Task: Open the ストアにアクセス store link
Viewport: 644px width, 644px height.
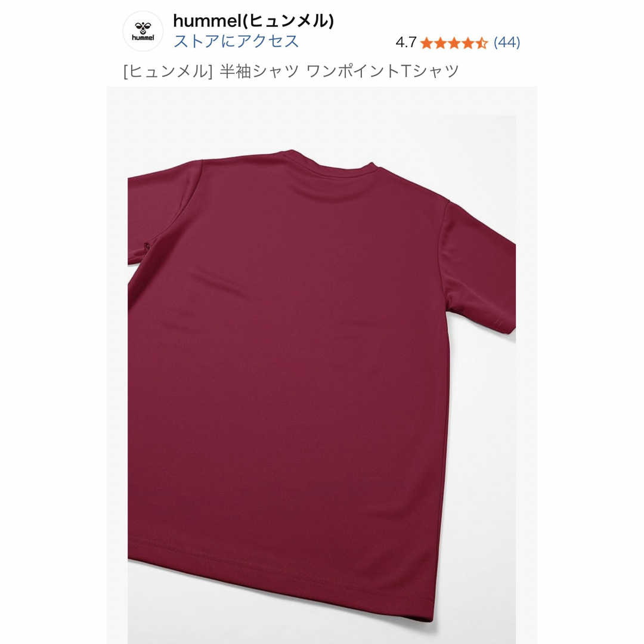Action: (x=236, y=42)
